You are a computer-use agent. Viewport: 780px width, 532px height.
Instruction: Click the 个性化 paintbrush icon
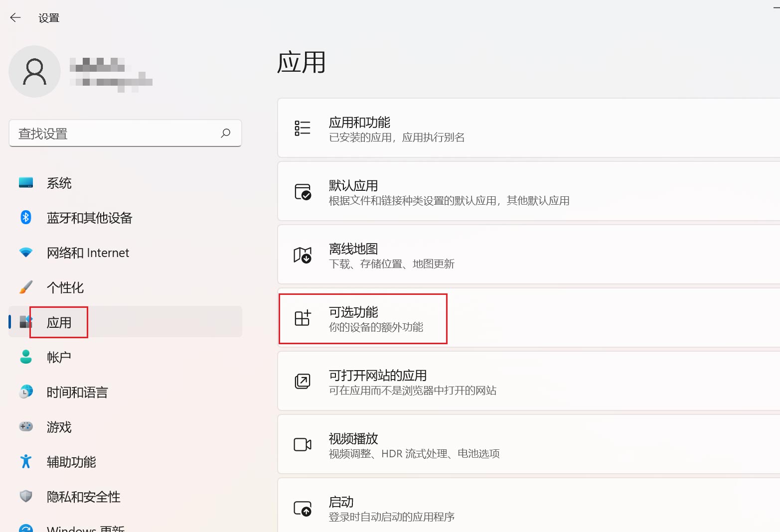[x=25, y=287]
